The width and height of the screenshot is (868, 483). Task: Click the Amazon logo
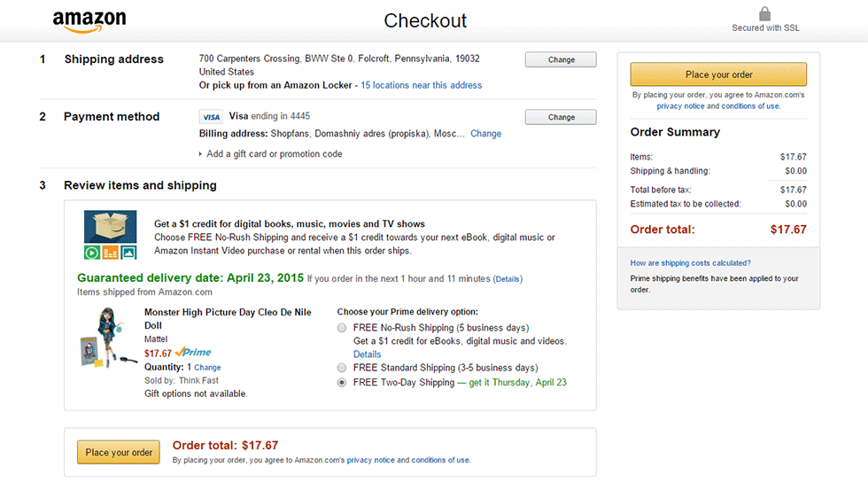[x=89, y=20]
